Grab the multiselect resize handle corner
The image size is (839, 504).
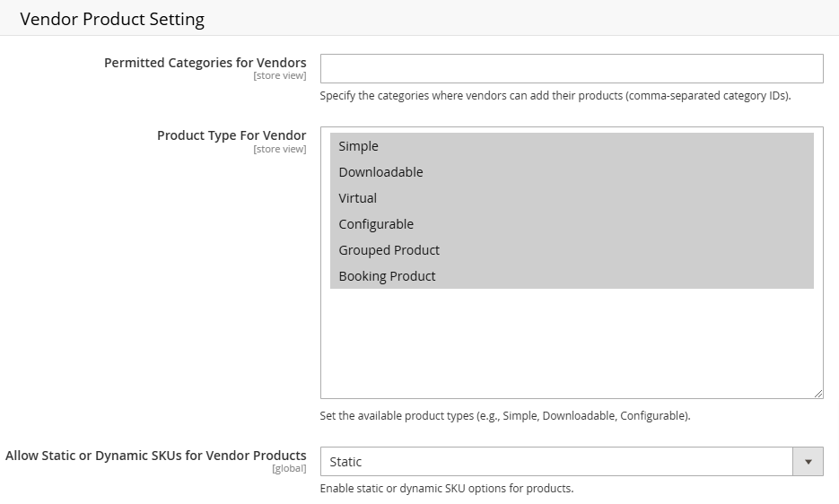(x=818, y=394)
